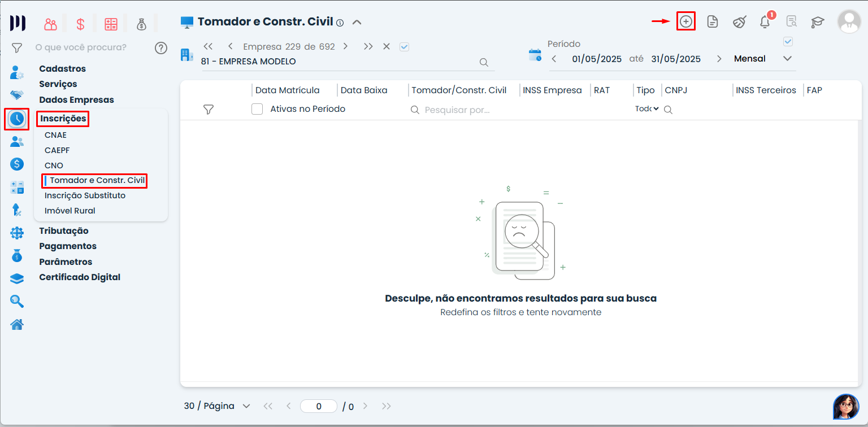The image size is (868, 427).
Task: Click the red people icon in top shortcuts
Action: pyautogui.click(x=51, y=24)
